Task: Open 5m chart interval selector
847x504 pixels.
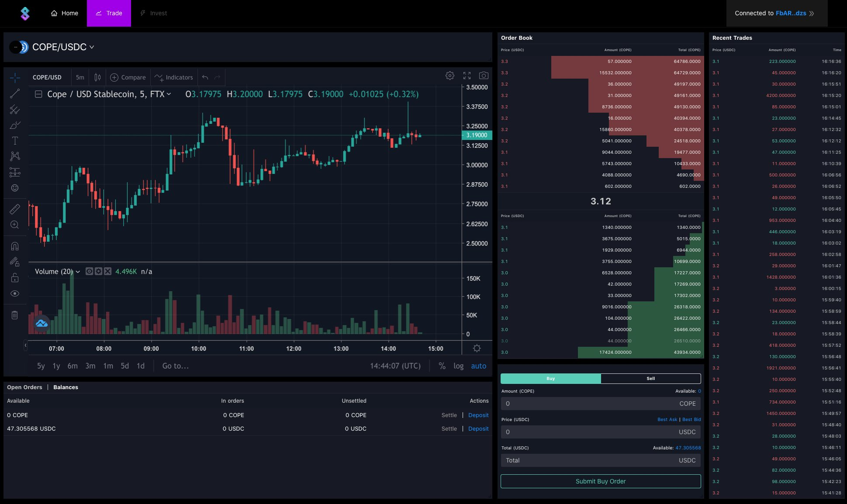Action: [x=80, y=77]
